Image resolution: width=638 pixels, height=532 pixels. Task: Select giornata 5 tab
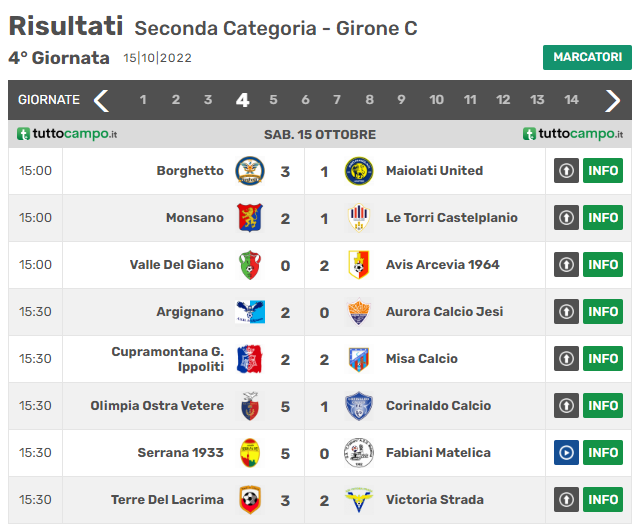coord(273,100)
